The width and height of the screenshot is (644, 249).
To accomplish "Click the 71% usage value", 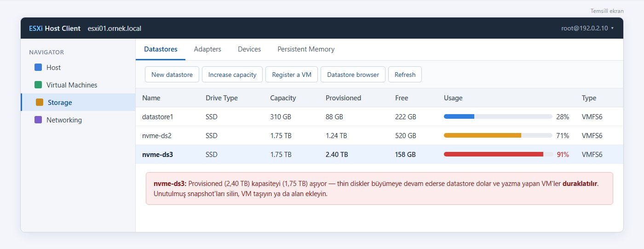I will [x=563, y=136].
